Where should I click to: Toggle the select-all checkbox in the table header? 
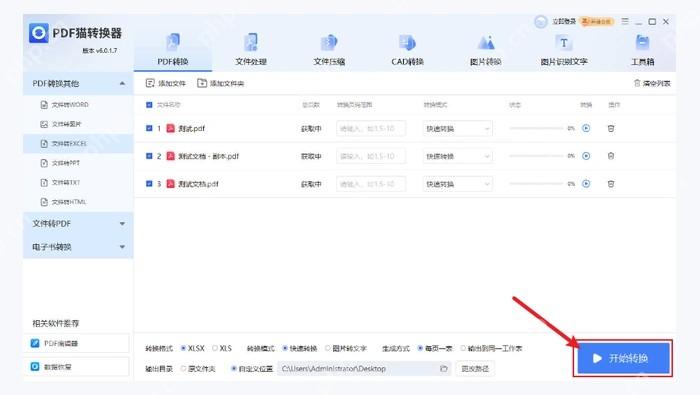(x=149, y=105)
